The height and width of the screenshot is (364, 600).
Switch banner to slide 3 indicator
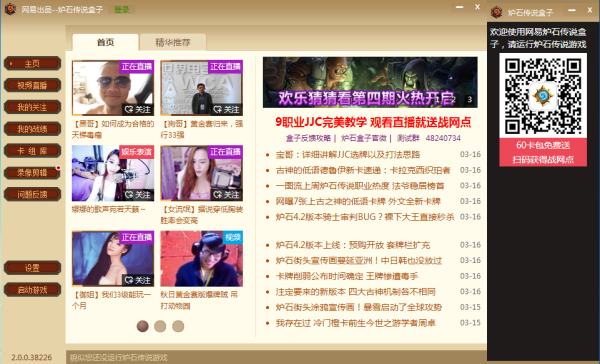tap(470, 100)
